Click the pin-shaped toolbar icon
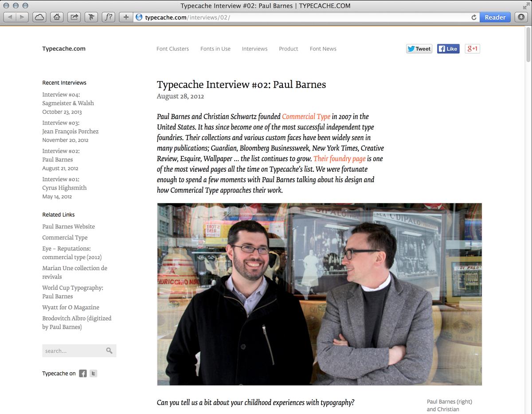 (91, 17)
